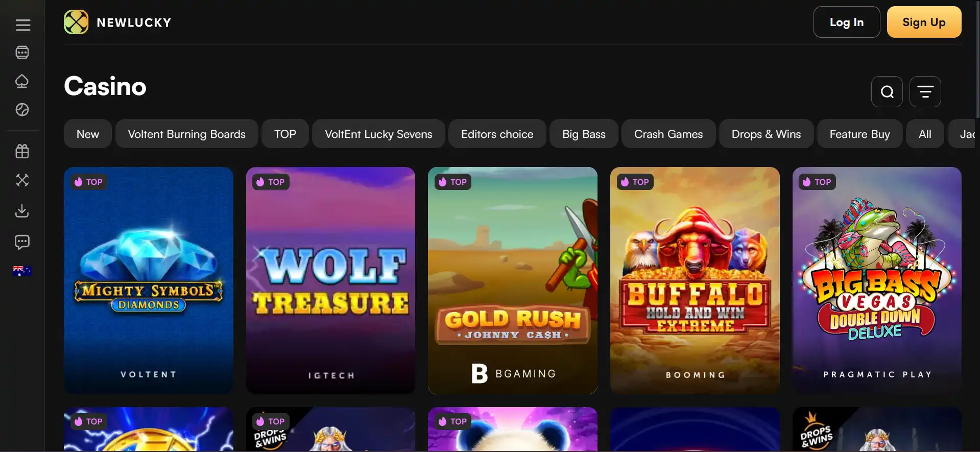
Task: Select the sports ball sidebar icon
Action: [22, 110]
